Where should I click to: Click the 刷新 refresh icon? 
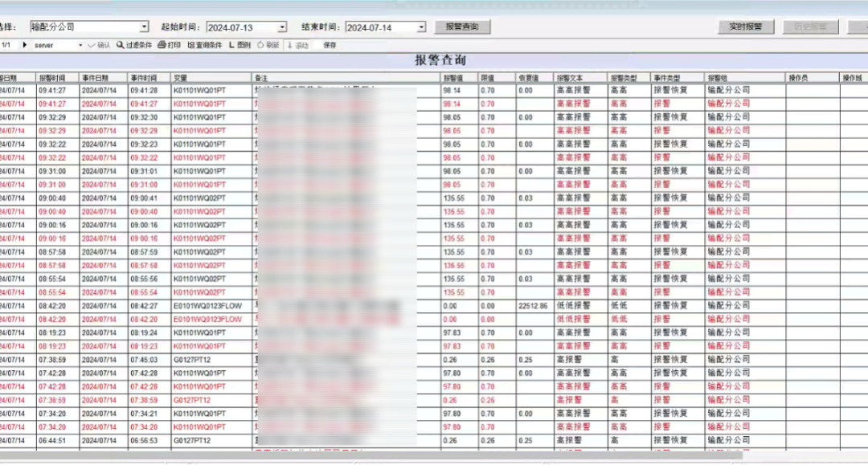(x=268, y=45)
